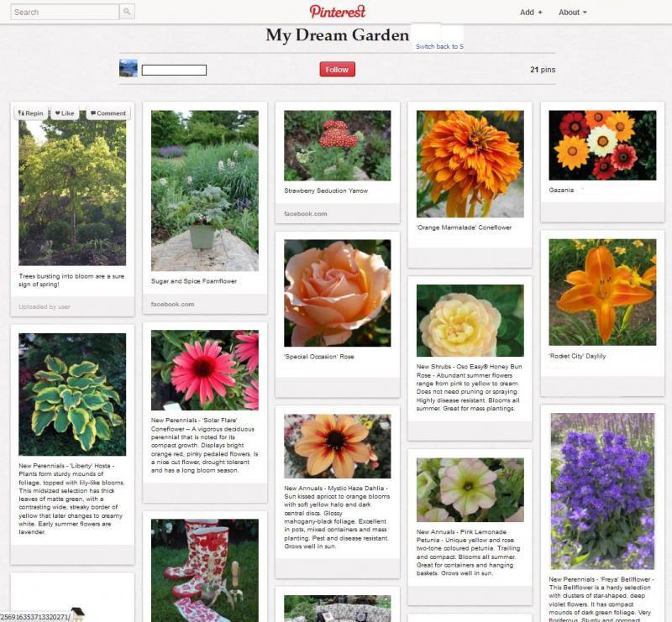This screenshot has width=672, height=622.
Task: Click inside the Search text field
Action: point(65,13)
